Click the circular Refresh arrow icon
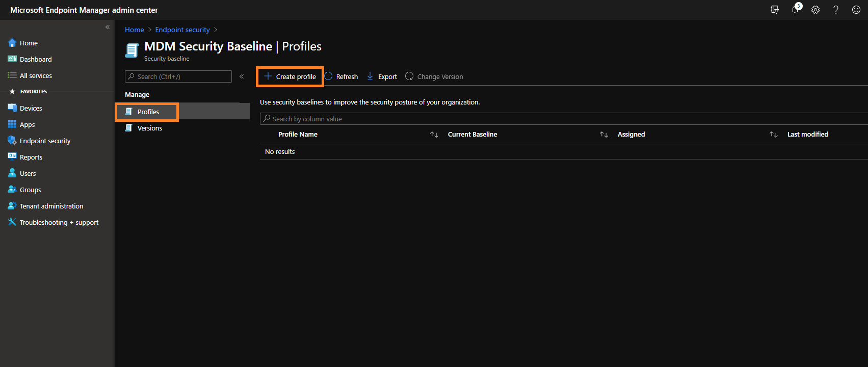 (329, 76)
